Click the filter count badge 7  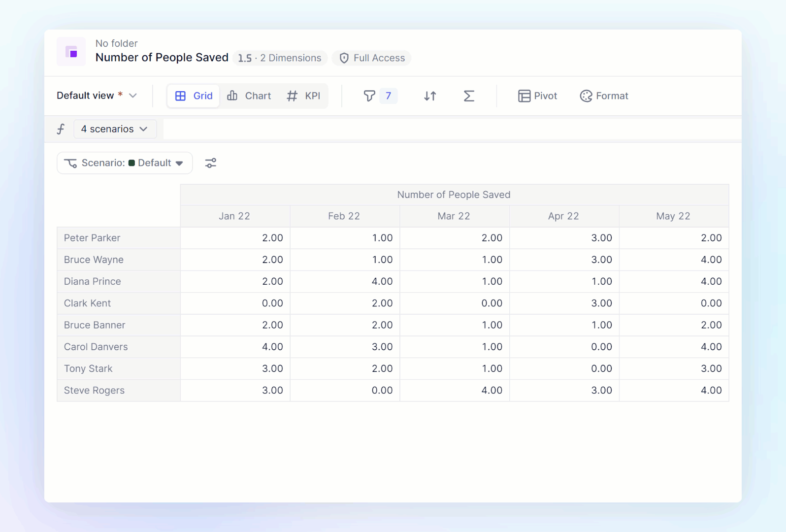tap(388, 96)
